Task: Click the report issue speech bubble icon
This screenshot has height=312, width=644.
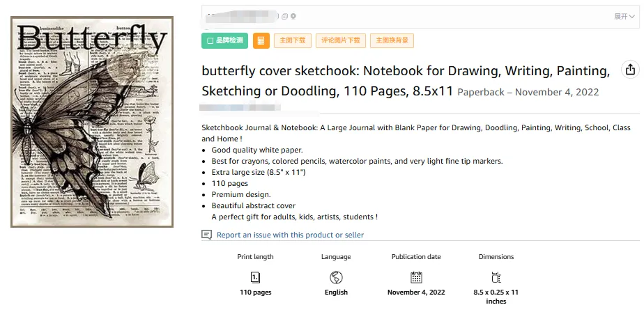Action: (206, 235)
